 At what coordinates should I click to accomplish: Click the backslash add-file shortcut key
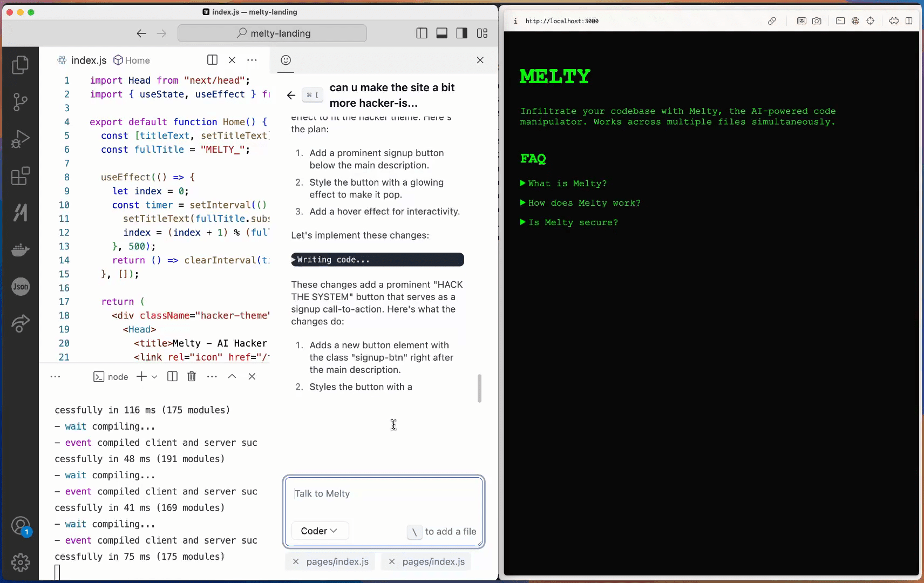[414, 532]
